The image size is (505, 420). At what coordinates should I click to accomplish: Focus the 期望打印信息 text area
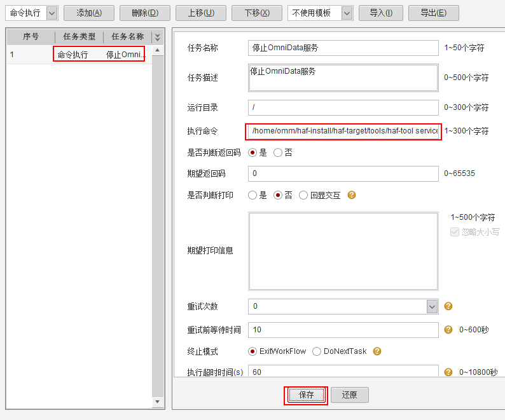[x=343, y=251]
